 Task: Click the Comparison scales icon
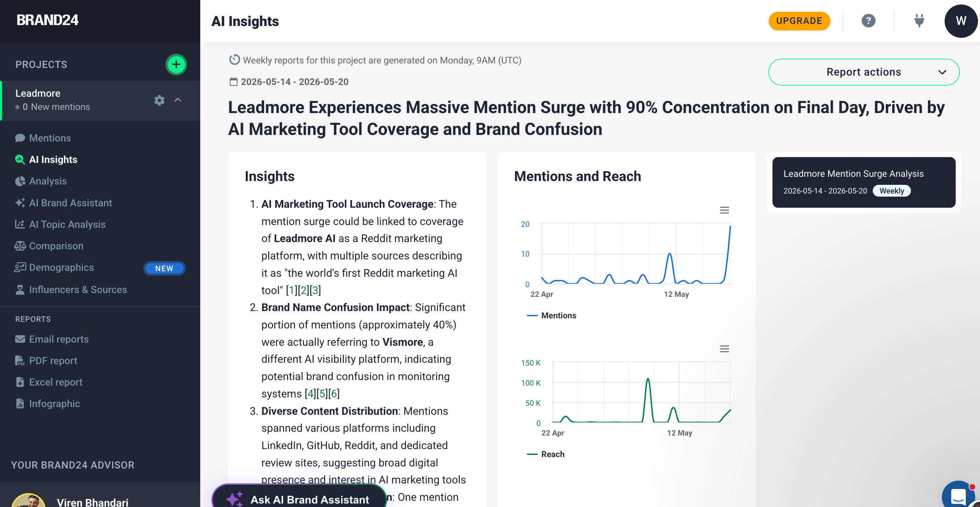(x=20, y=246)
